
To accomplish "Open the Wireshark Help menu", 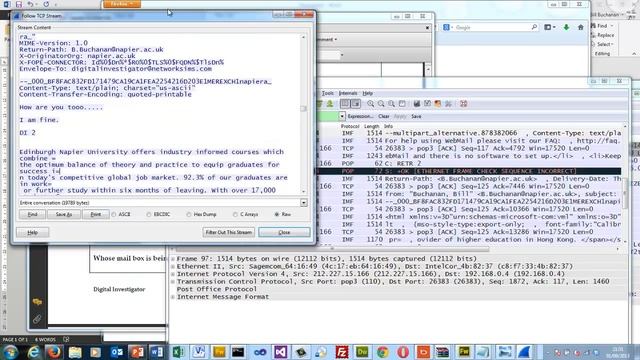I will tap(368, 93).
